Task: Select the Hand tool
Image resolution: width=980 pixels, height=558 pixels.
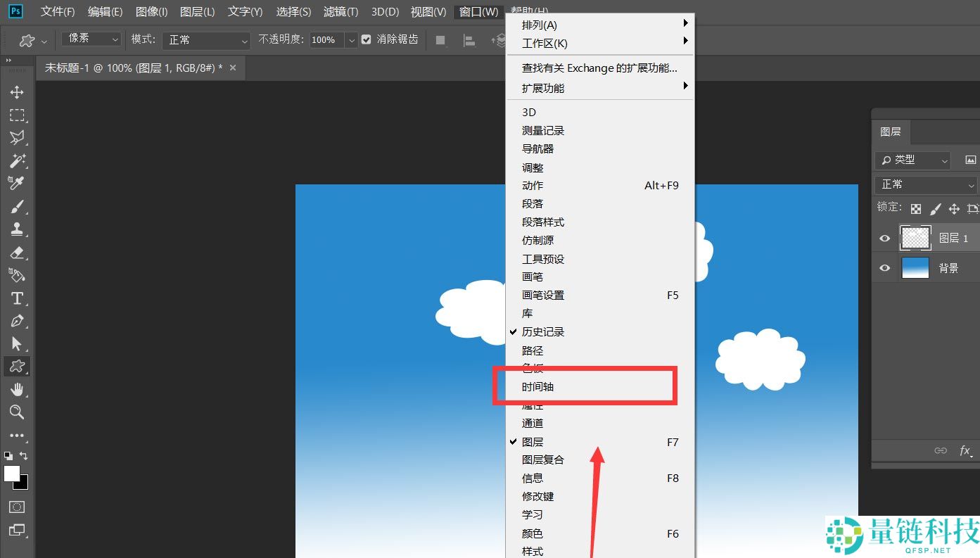Action: (17, 390)
